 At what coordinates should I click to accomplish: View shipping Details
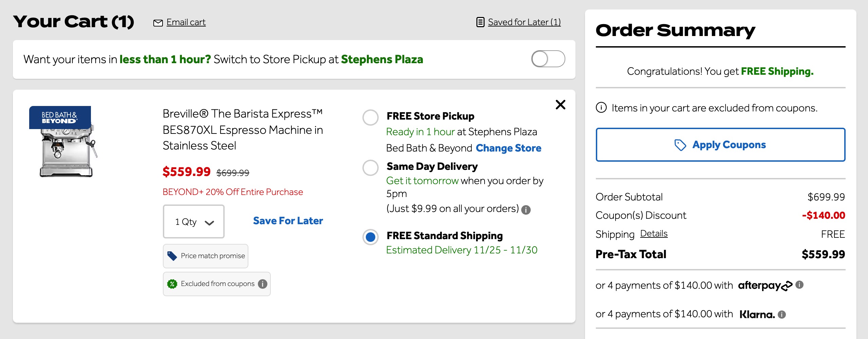pyautogui.click(x=654, y=233)
